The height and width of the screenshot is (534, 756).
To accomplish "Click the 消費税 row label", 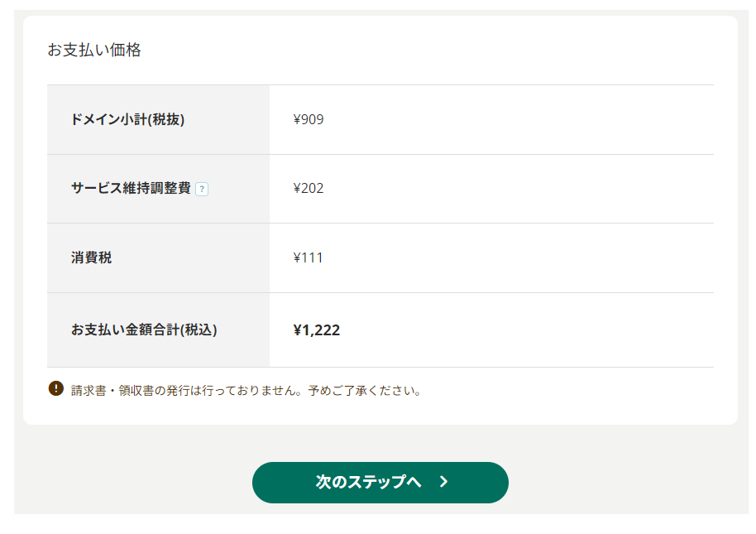I will pos(91,257).
